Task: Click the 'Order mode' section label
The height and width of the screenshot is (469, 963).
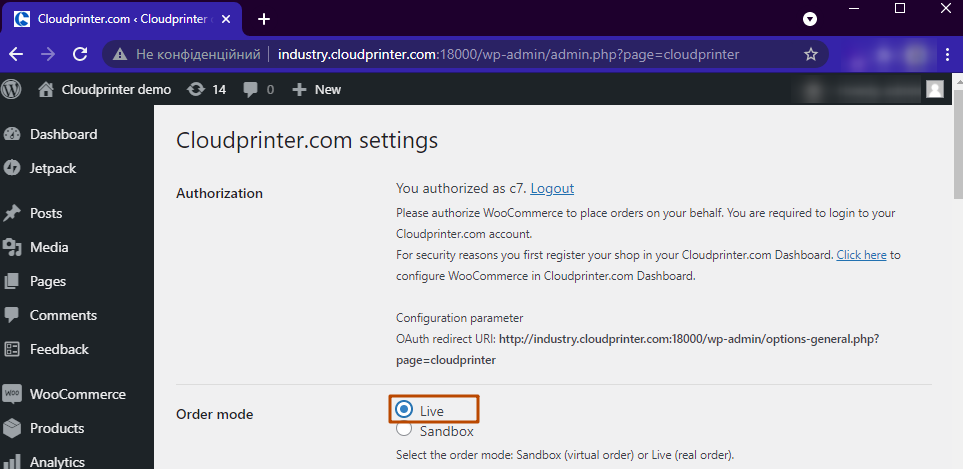Action: tap(214, 414)
